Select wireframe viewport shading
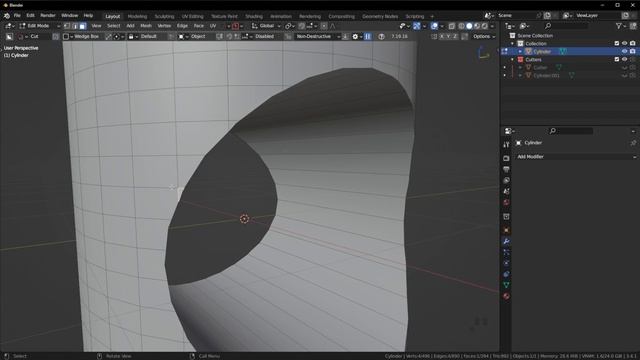 click(x=461, y=26)
